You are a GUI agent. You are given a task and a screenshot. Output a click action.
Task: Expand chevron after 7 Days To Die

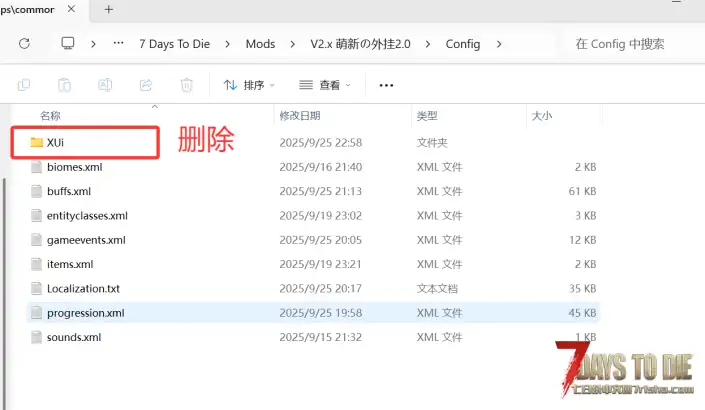pos(228,44)
